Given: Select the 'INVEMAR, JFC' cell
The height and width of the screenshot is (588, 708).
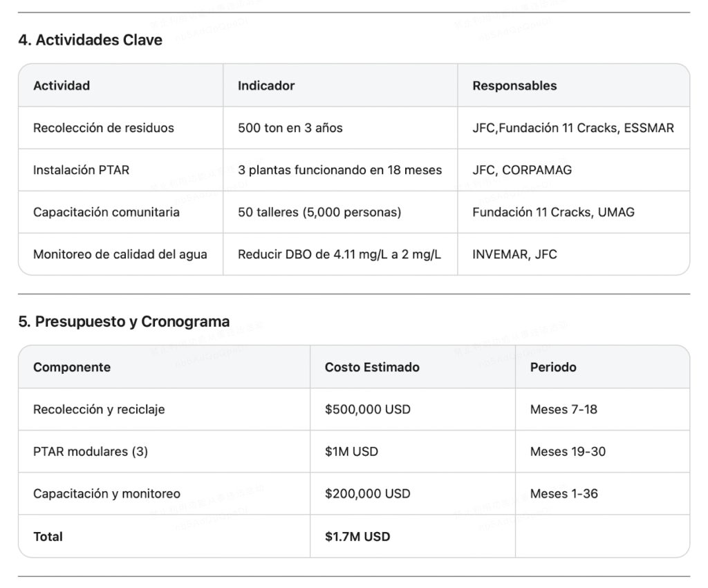Looking at the screenshot, I should [x=514, y=254].
